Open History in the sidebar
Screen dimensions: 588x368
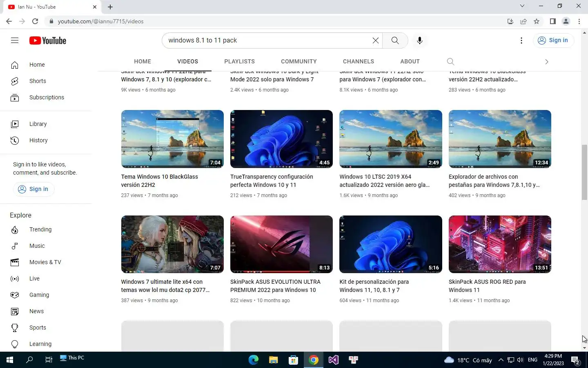[46, 140]
